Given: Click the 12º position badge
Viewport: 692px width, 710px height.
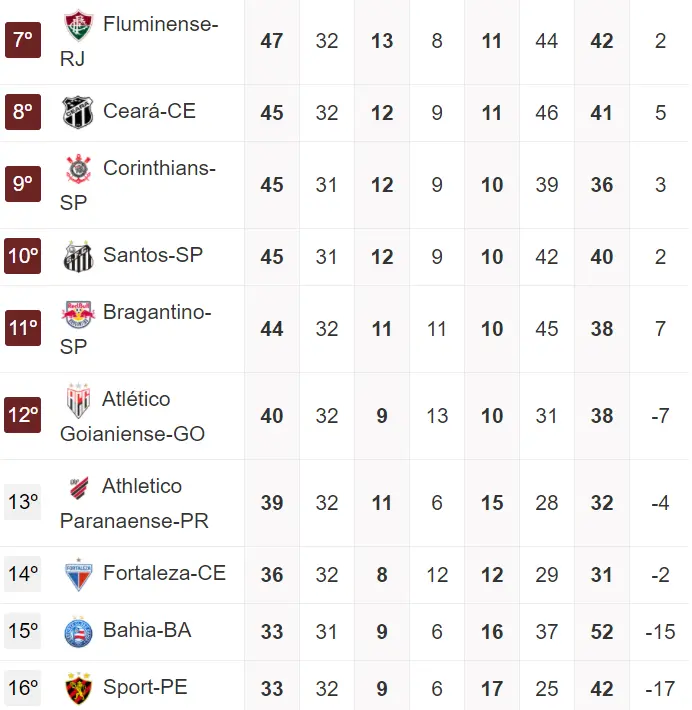Looking at the screenshot, I should tap(23, 415).
